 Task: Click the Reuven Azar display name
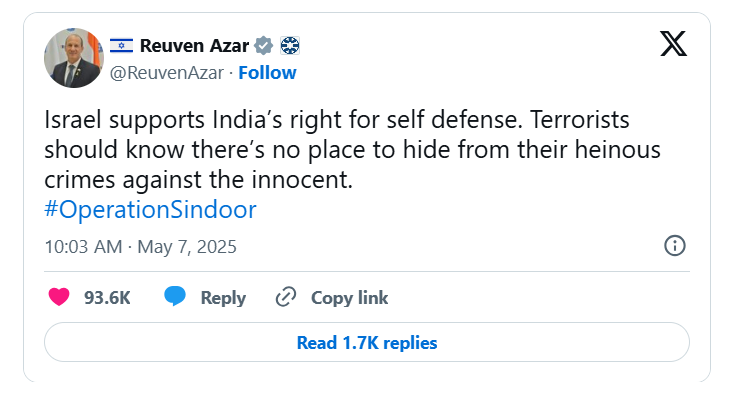point(194,46)
